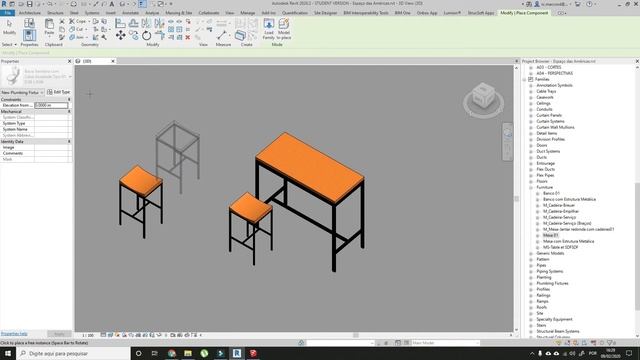Click the Measure tool icon
The height and width of the screenshot is (360, 640).
tap(222, 35)
